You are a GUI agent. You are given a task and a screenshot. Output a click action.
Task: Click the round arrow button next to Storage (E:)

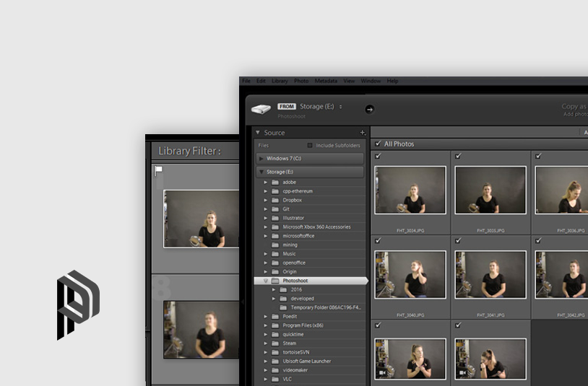pos(369,109)
